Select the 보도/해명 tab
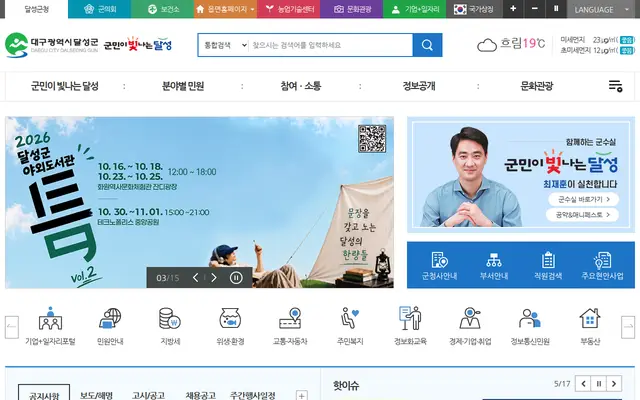Screen dimensions: 640x400 pos(96,394)
